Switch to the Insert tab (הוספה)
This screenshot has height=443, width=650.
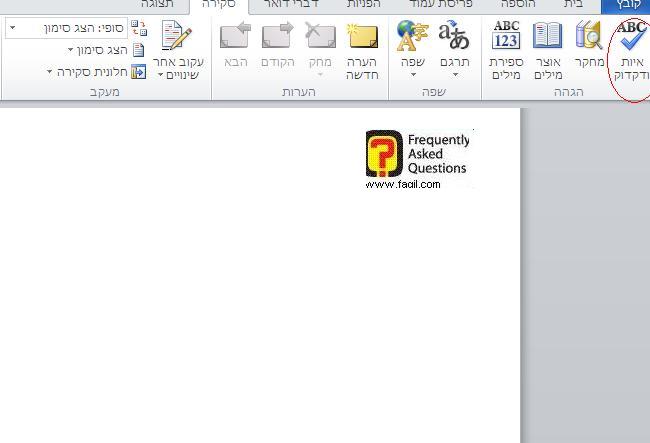point(517,5)
